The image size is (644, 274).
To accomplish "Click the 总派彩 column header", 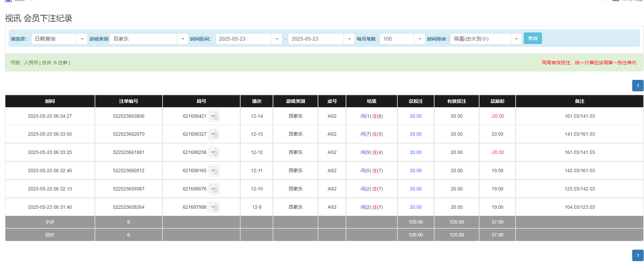I will pyautogui.click(x=497, y=101).
